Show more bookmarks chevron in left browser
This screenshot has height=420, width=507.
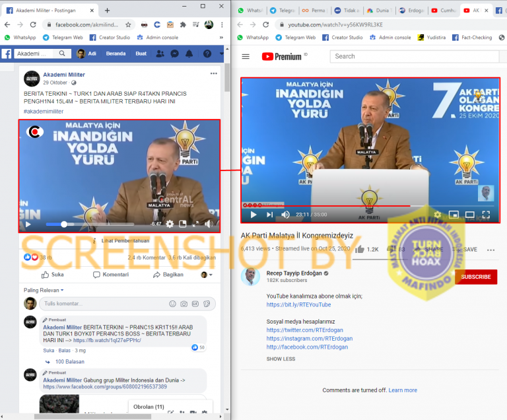click(x=221, y=38)
